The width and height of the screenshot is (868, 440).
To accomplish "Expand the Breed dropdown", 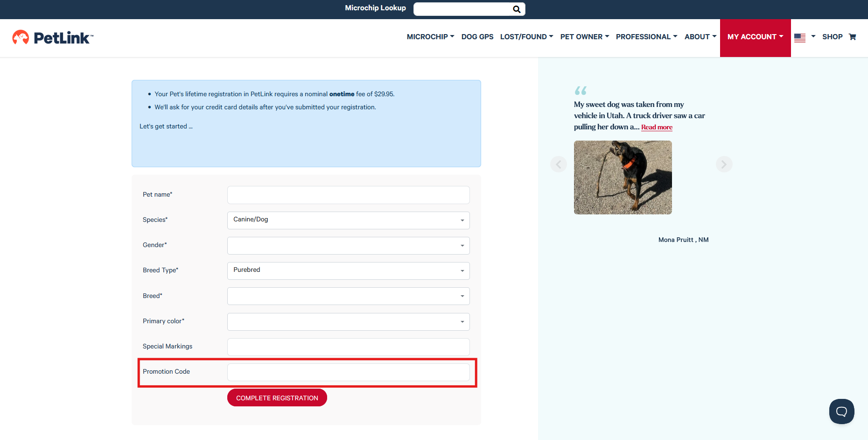I will click(x=348, y=296).
